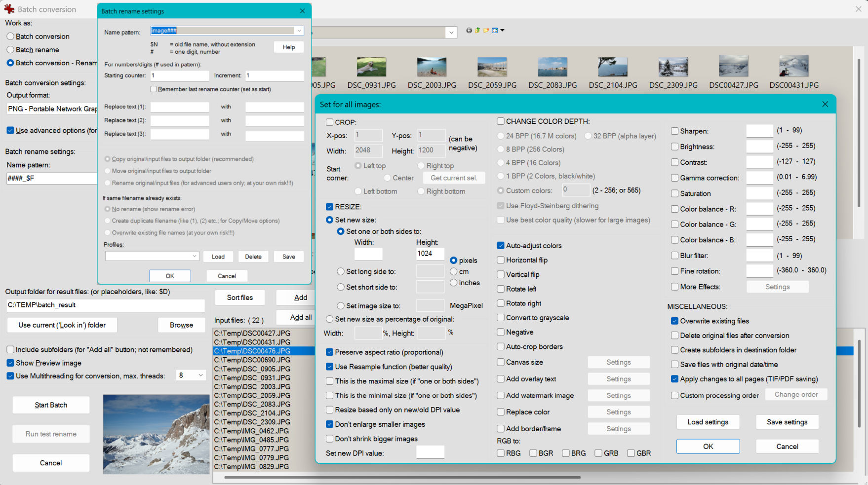The height and width of the screenshot is (485, 868).
Task: Click the create new folder icon
Action: (486, 31)
